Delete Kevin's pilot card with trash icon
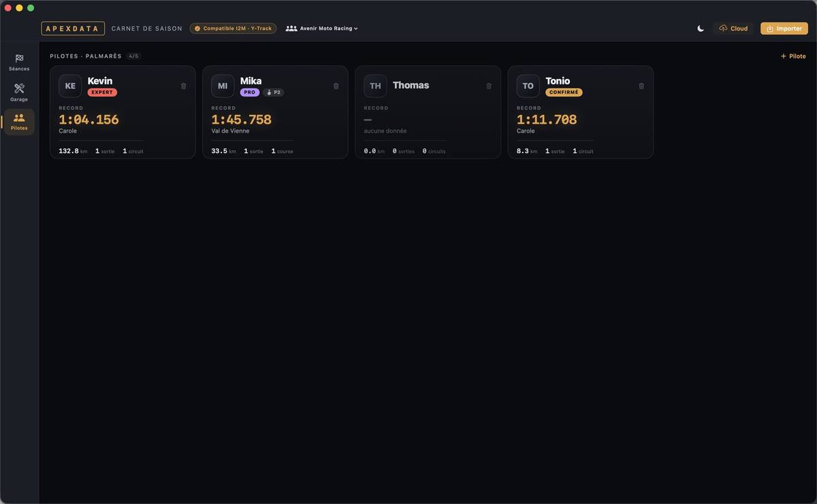The width and height of the screenshot is (817, 504). point(183,86)
